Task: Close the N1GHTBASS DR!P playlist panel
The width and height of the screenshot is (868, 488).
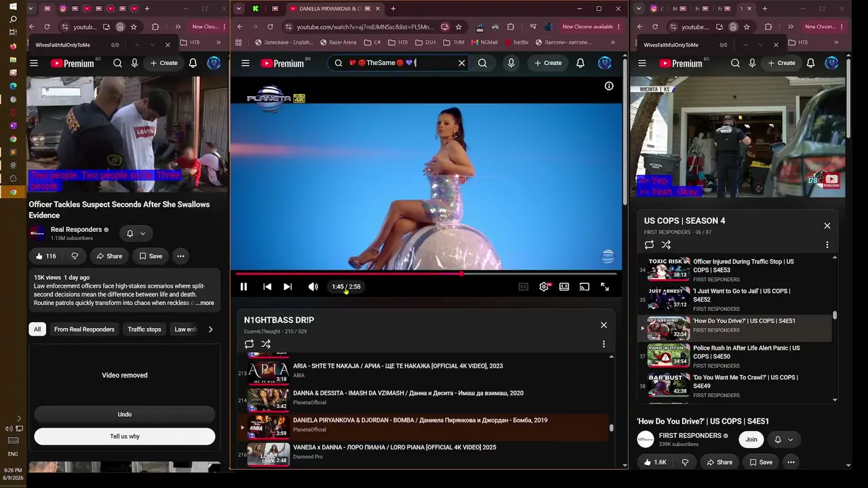Action: click(x=604, y=325)
